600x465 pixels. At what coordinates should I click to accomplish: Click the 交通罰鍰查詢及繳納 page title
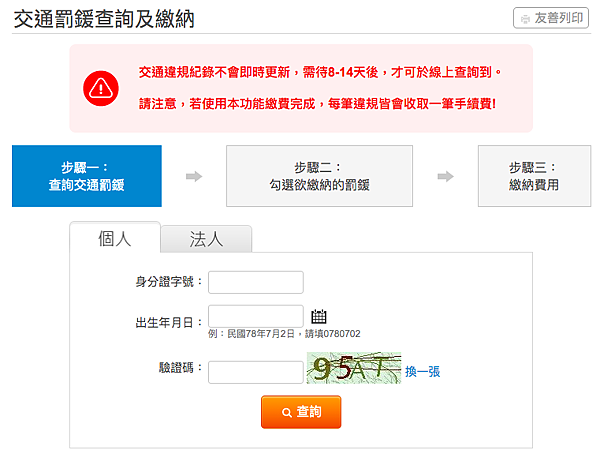pos(104,19)
